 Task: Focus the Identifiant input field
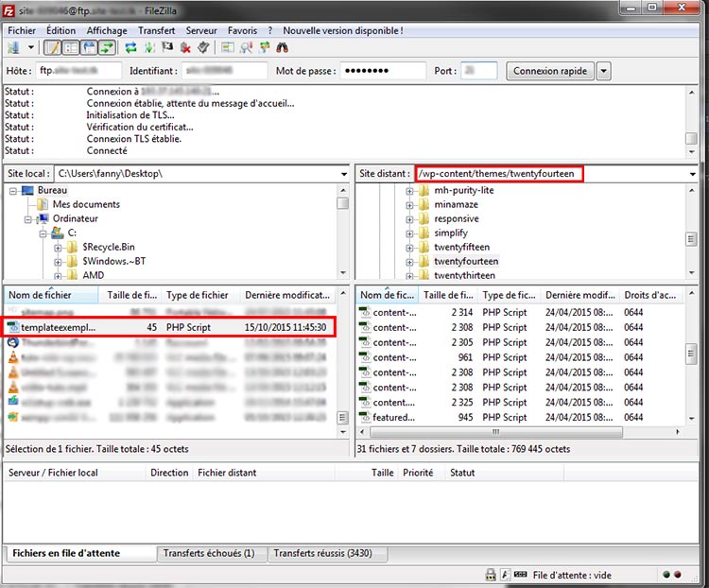click(x=225, y=71)
